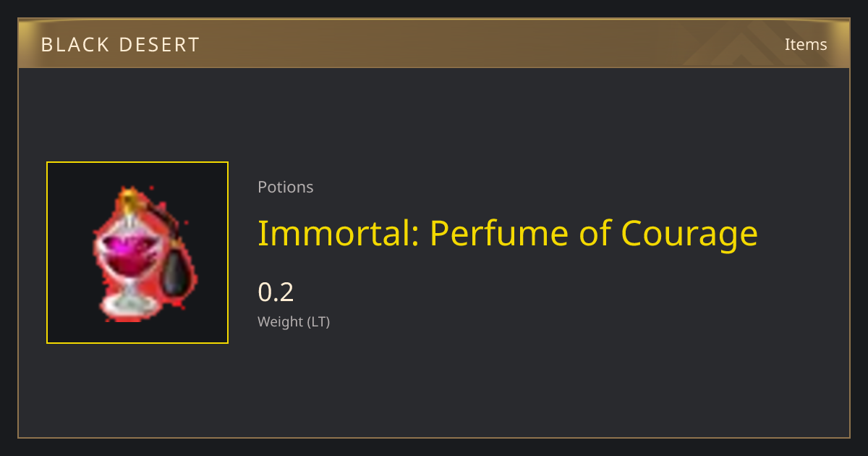Click the Immortal: Perfume of Courage item name
Image resolution: width=868 pixels, height=456 pixels.
pyautogui.click(x=508, y=233)
